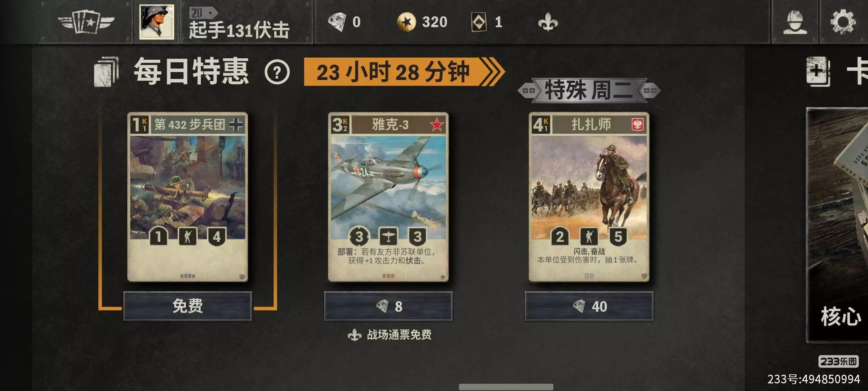Purchase 扎扎师 for 40 diamonds

click(x=589, y=306)
